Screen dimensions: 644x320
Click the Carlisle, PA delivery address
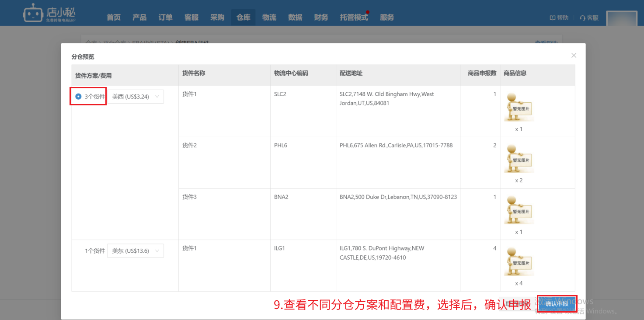point(396,145)
